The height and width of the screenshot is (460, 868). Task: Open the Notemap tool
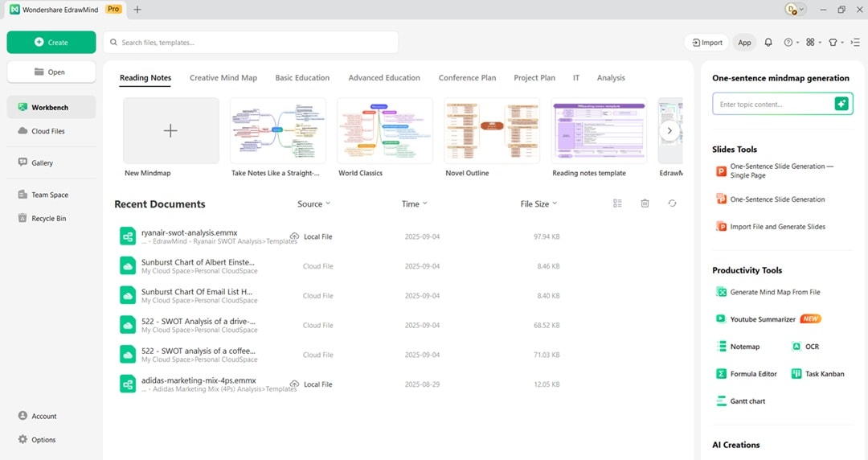point(739,347)
